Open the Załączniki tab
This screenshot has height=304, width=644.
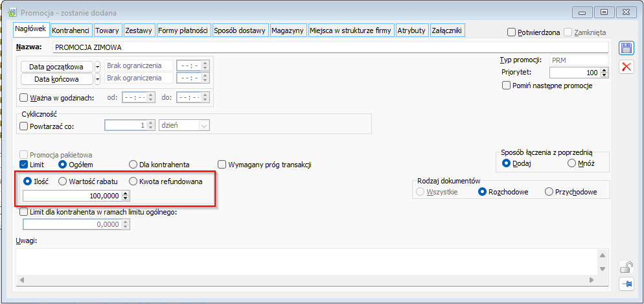[x=447, y=30]
